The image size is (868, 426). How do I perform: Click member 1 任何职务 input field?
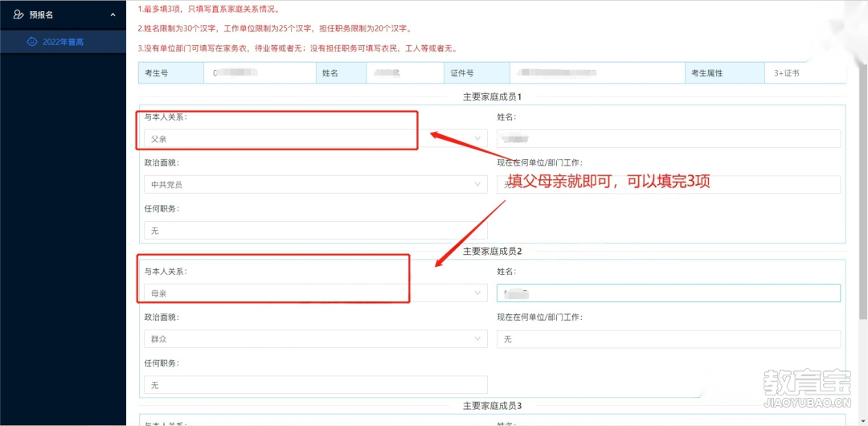pos(315,231)
